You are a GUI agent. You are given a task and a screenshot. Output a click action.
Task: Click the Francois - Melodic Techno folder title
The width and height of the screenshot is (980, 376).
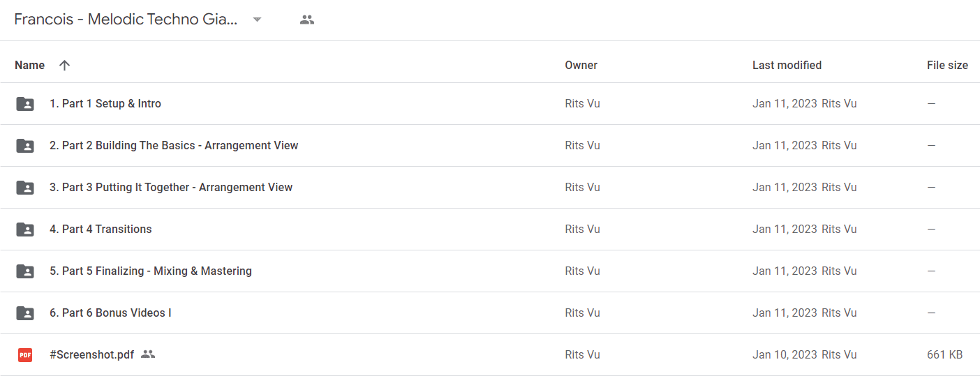[x=126, y=20]
